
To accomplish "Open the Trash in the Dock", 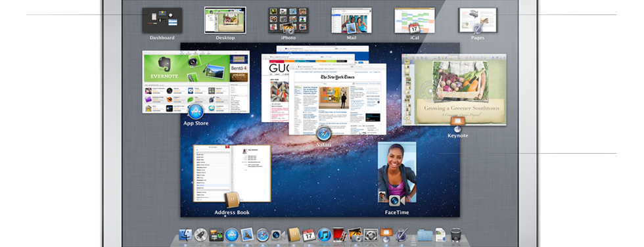I will (x=456, y=235).
